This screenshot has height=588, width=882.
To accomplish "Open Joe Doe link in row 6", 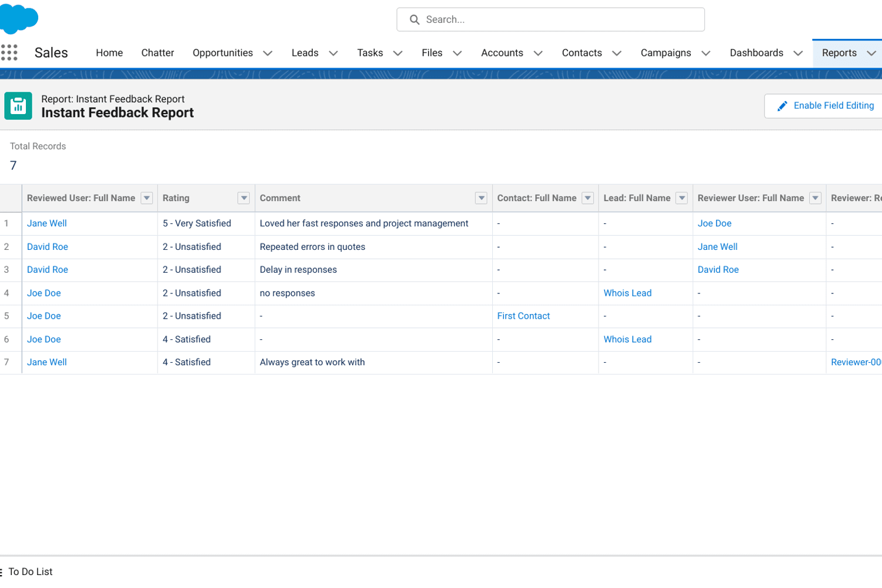I will pyautogui.click(x=44, y=339).
